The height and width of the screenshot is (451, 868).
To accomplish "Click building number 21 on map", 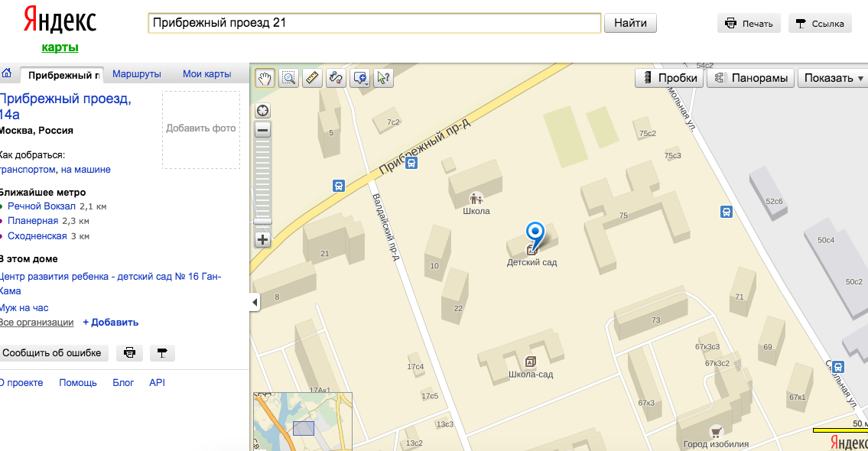I will (325, 254).
